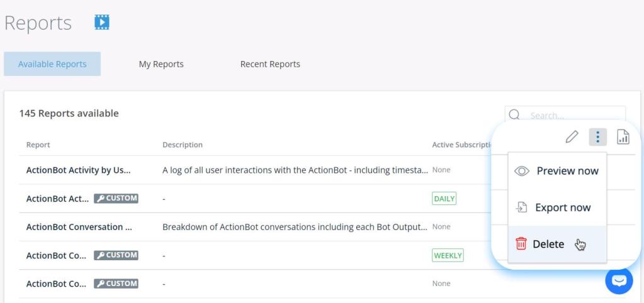Click the pencil edit icon

pos(572,136)
